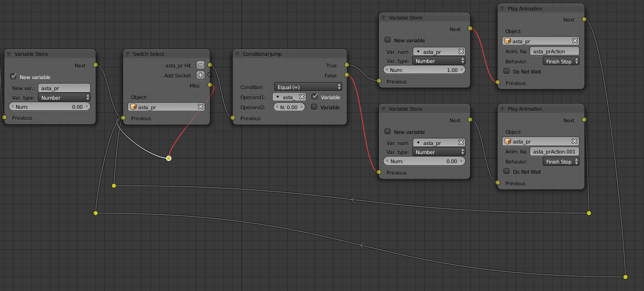Click the cube icon in top Play Animation Object field
Viewport: 644px width, 291px height.
point(508,41)
